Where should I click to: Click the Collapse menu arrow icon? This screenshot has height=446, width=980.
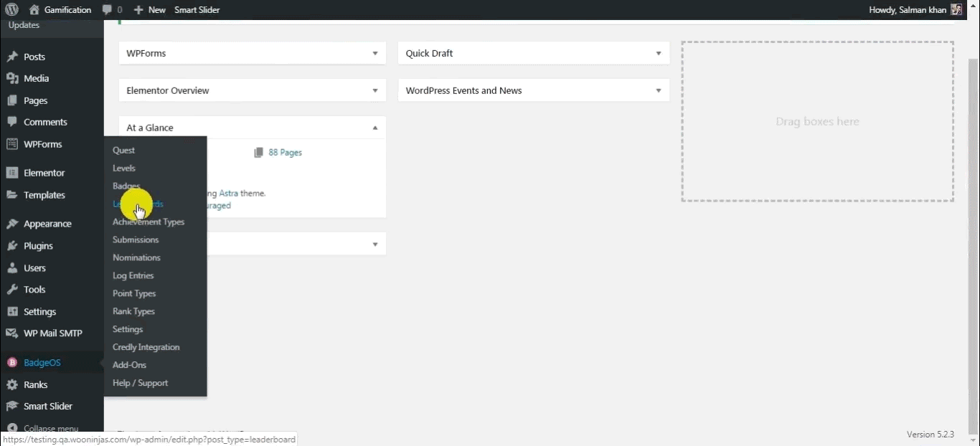point(12,428)
